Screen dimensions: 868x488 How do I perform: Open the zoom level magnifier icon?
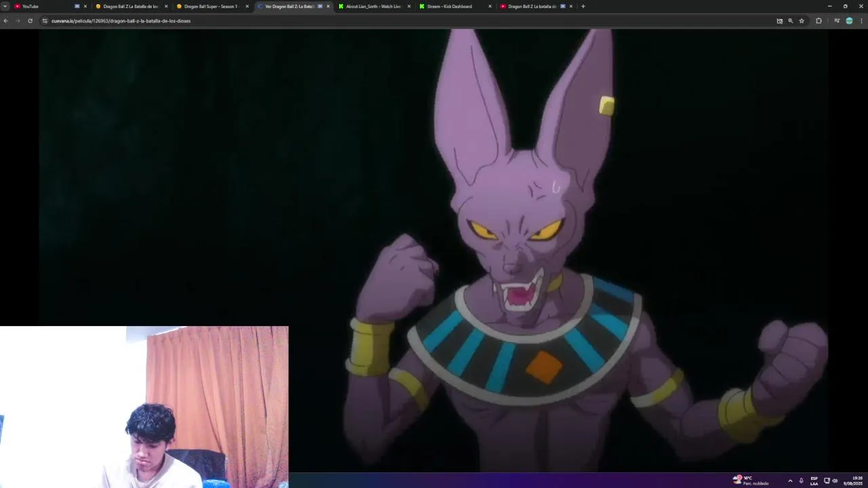click(x=791, y=21)
